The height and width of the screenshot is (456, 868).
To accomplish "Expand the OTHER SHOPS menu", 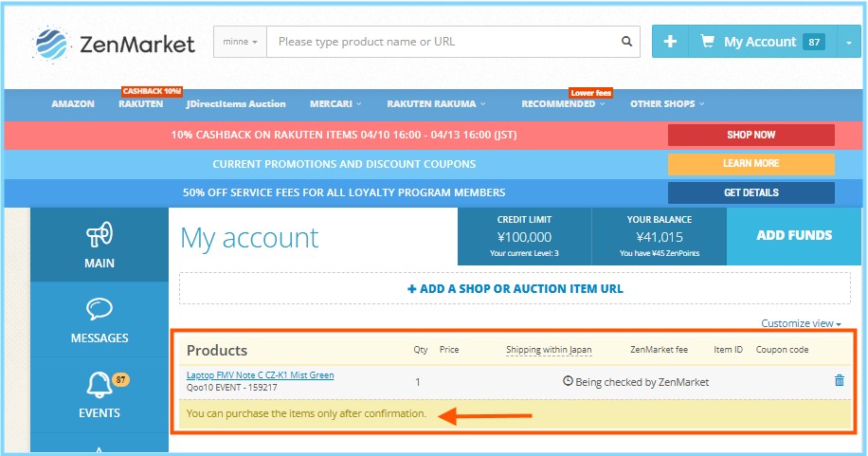I will pyautogui.click(x=667, y=103).
